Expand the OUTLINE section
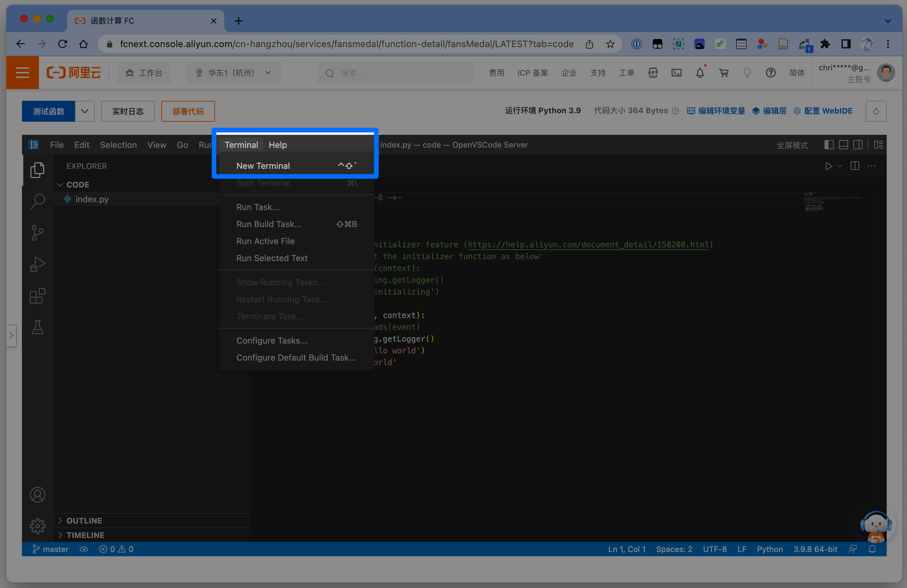 pyautogui.click(x=84, y=521)
